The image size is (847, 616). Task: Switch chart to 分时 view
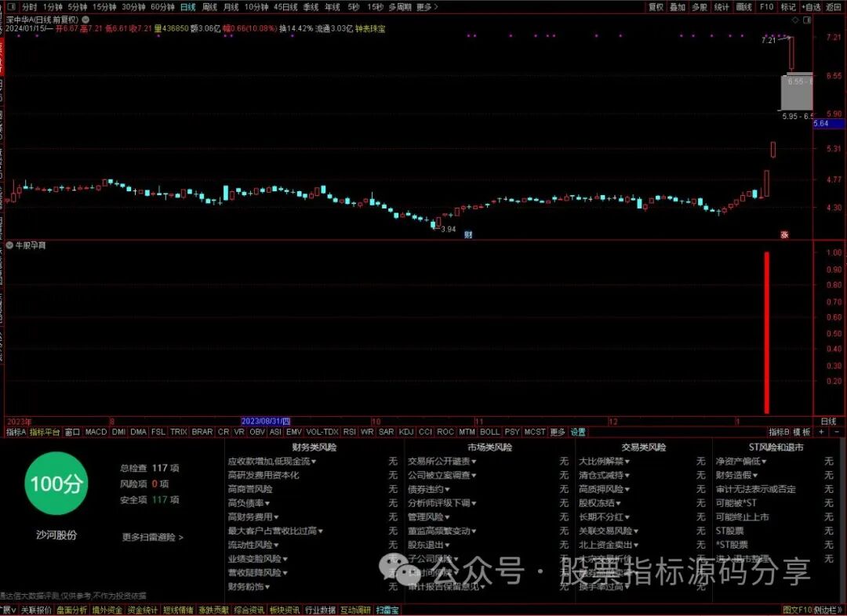point(29,7)
